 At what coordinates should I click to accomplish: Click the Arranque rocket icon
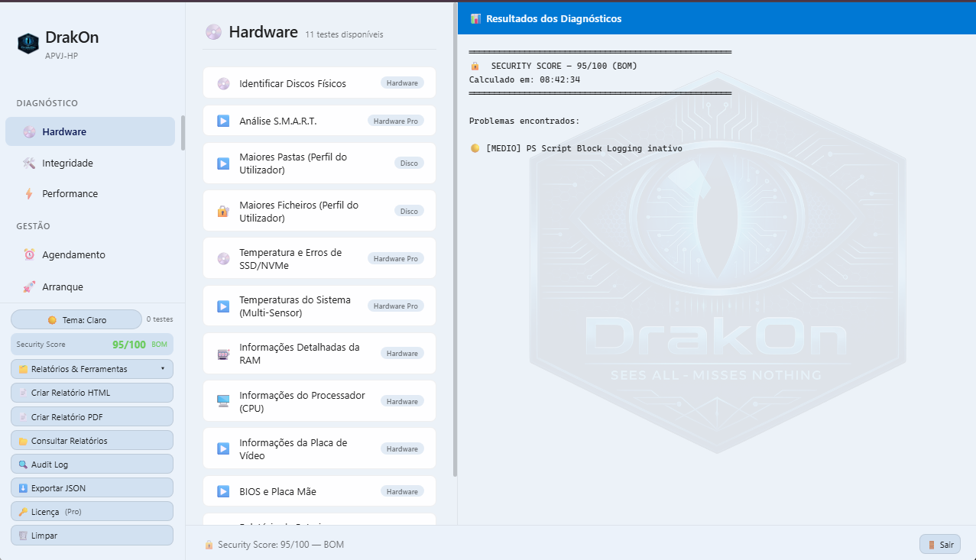[29, 286]
